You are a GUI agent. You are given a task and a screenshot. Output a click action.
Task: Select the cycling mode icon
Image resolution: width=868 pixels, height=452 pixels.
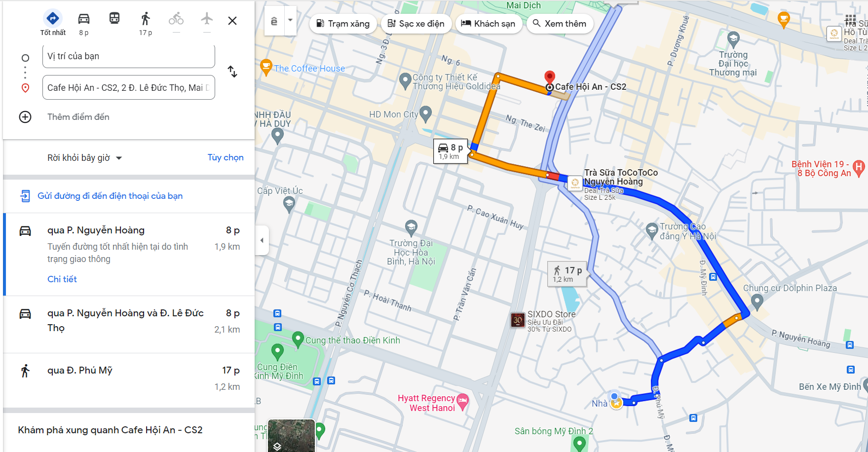tap(176, 18)
